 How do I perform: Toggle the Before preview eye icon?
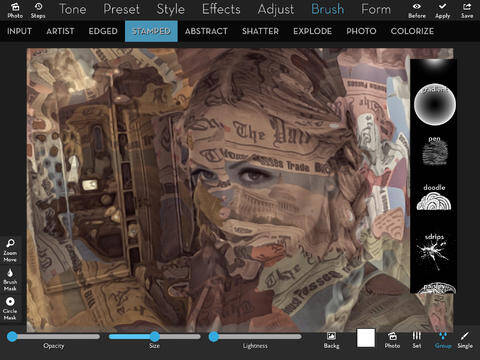417,10
